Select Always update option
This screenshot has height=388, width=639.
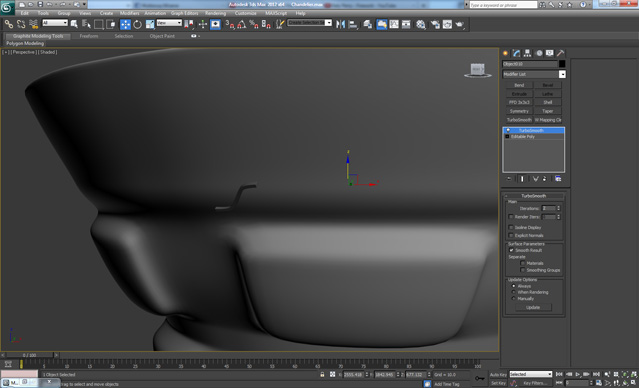513,286
